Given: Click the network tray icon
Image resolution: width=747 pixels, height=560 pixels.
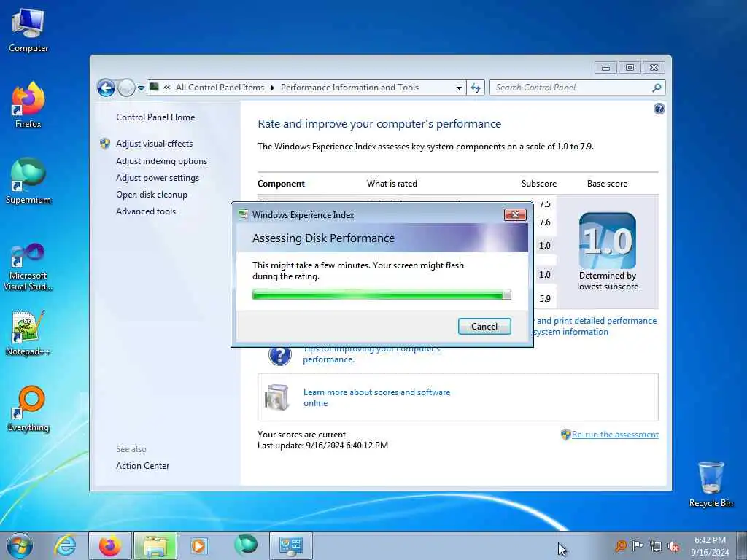Looking at the screenshot, I should click(656, 547).
